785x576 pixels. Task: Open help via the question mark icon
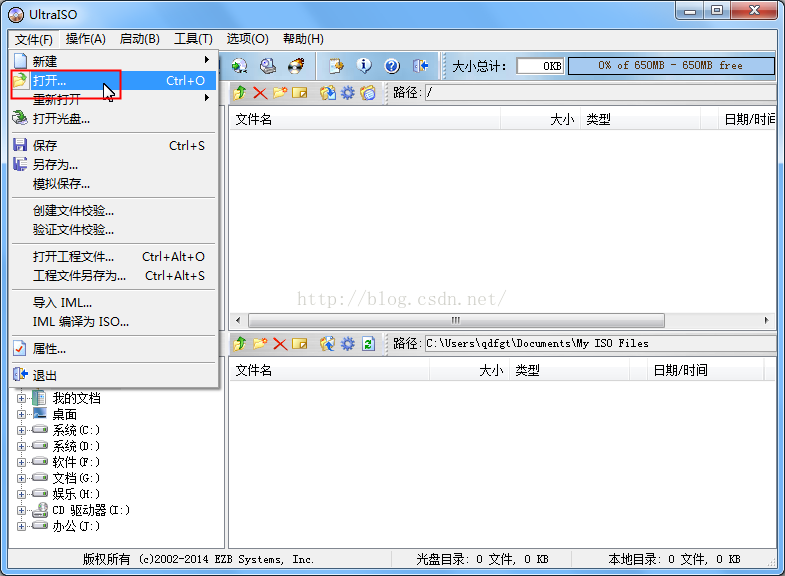[x=392, y=66]
